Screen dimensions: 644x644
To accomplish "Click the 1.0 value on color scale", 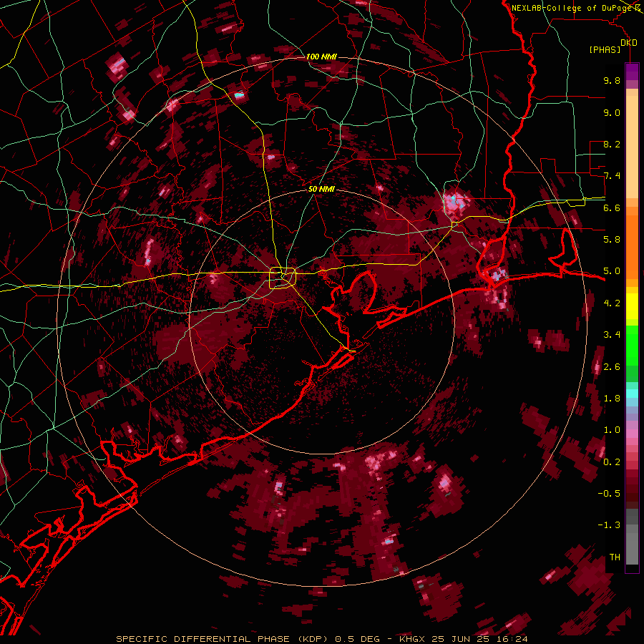I will tap(612, 430).
